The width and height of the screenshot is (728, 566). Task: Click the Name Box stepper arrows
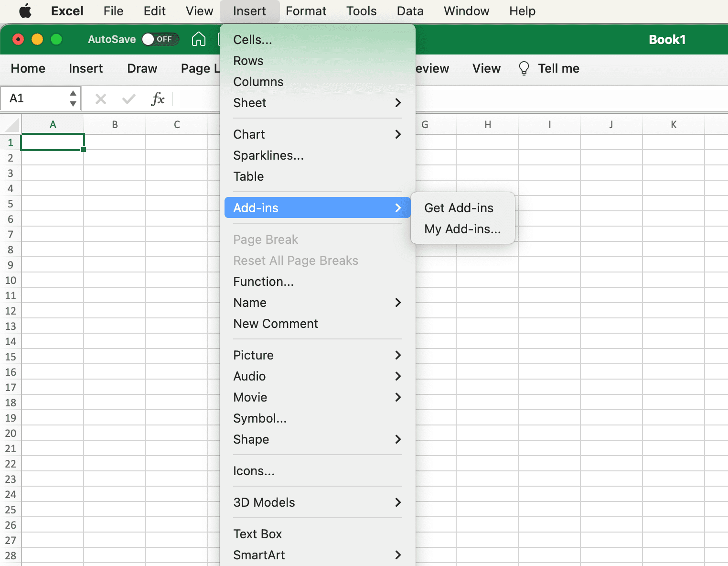[73, 98]
